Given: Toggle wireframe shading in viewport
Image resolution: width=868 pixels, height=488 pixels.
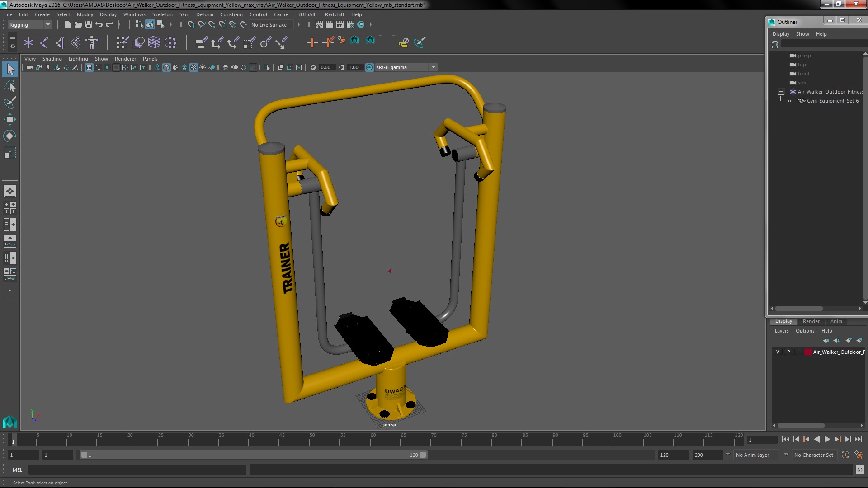Looking at the screenshot, I should click(x=157, y=67).
